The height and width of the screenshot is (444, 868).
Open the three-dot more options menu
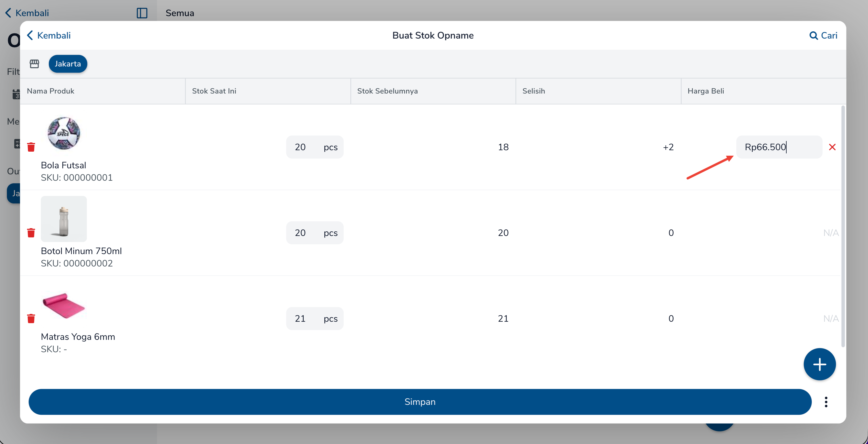(826, 401)
